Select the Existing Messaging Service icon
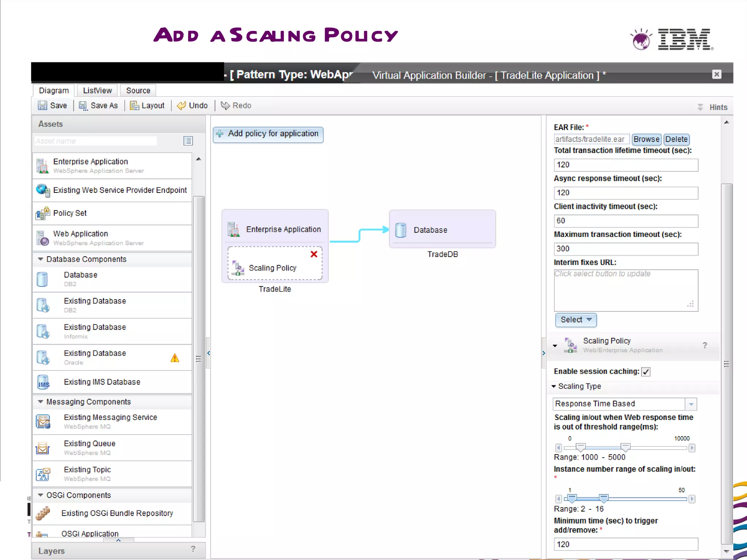Image resolution: width=747 pixels, height=560 pixels. pyautogui.click(x=43, y=422)
